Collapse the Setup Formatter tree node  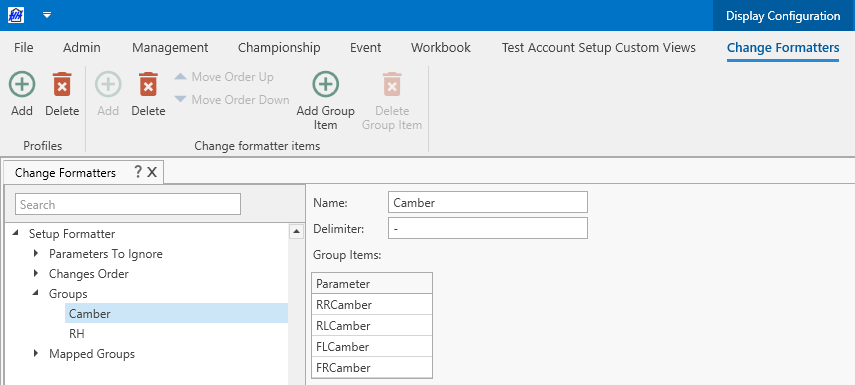tap(17, 234)
